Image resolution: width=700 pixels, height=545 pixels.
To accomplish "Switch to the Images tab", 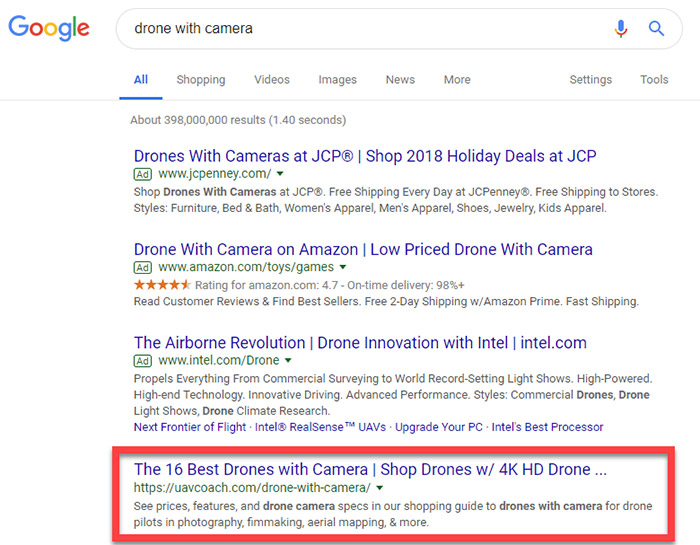I will (338, 80).
